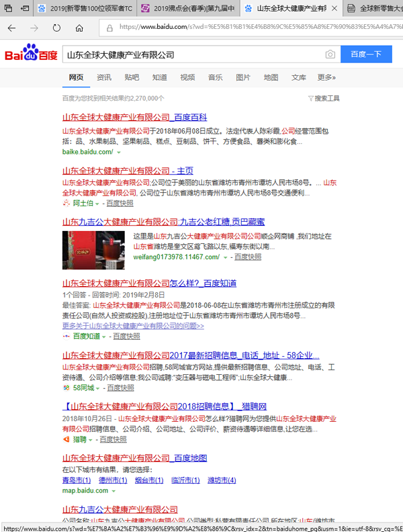
Task: Select the 知道 search category
Action: point(159,77)
